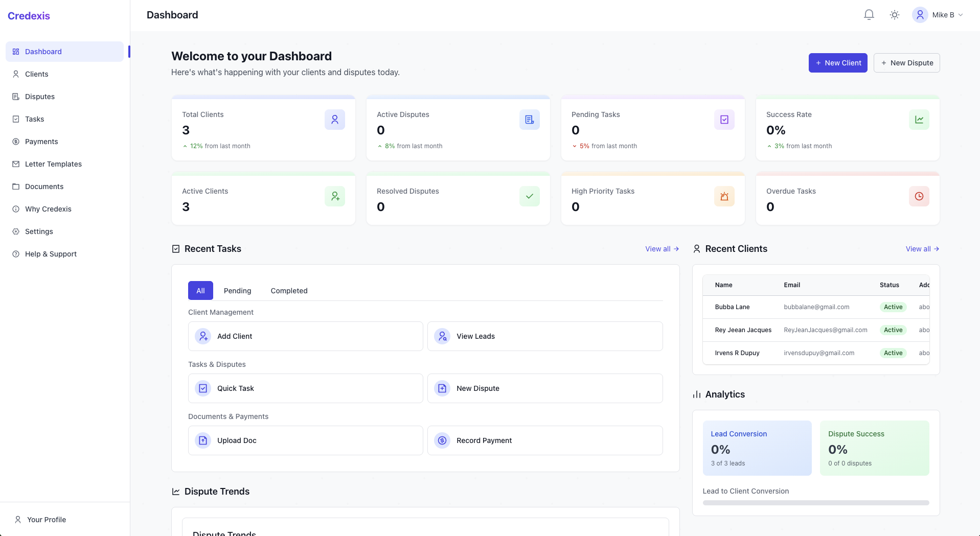Click the New Client button
This screenshot has width=980, height=536.
click(x=837, y=63)
